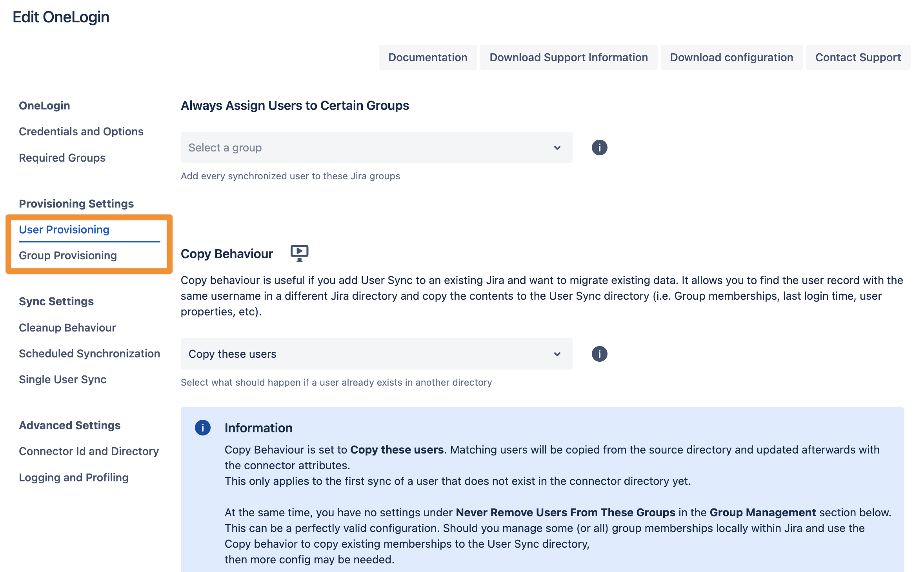Click chevron arrow in Copy these users field
Image resolution: width=924 pixels, height=572 pixels.
557,354
